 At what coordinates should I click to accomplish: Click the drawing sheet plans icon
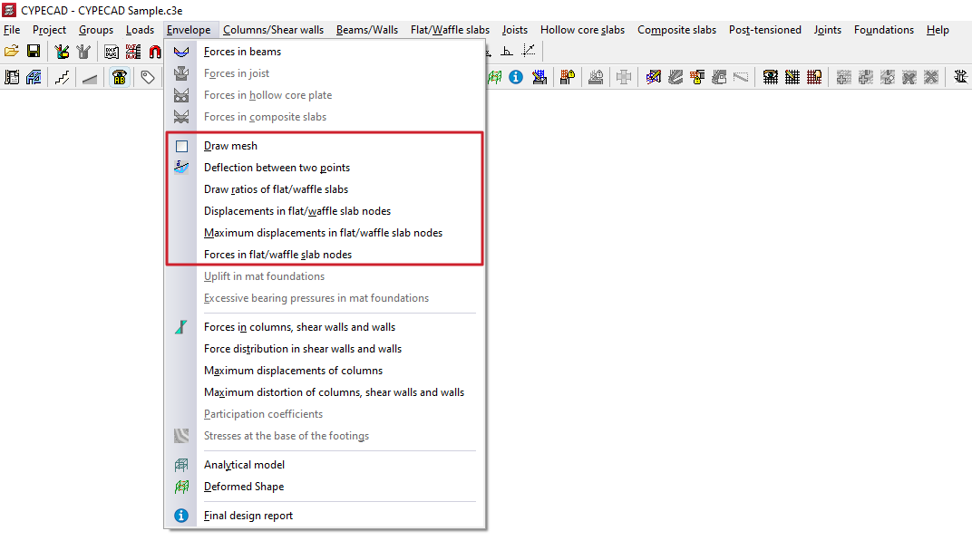pos(12,77)
